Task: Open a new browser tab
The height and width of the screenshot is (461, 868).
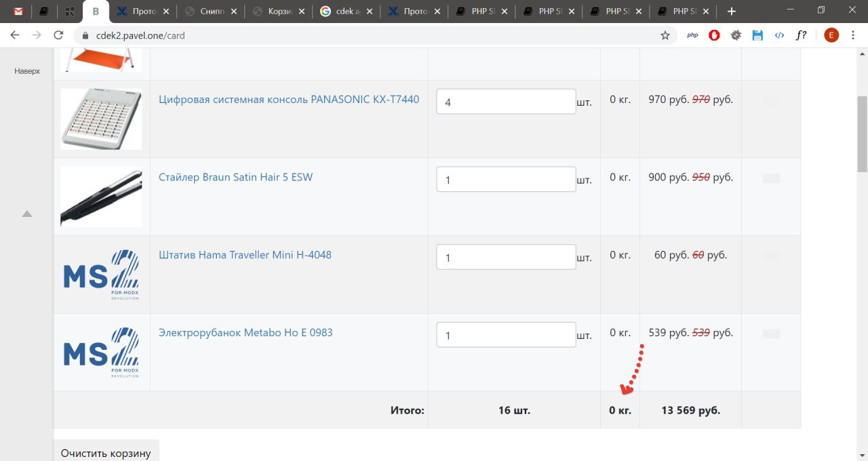Action: click(x=731, y=12)
